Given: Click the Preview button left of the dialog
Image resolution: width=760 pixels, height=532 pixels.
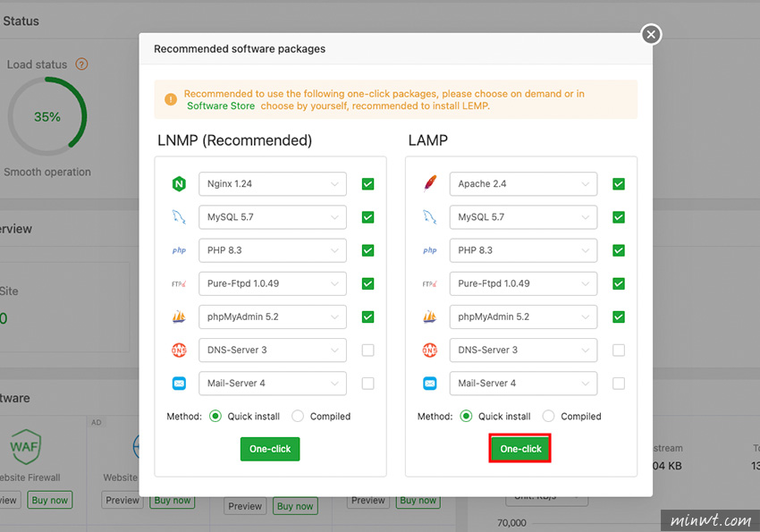Looking at the screenshot, I should point(122,500).
